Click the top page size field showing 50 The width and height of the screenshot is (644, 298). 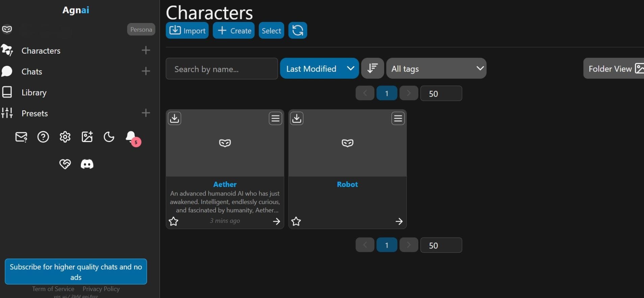441,93
